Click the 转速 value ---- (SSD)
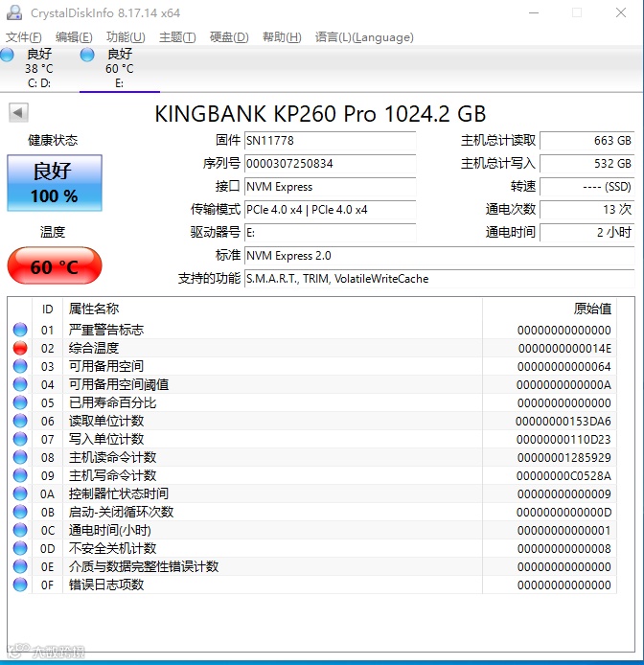The height and width of the screenshot is (665, 644). click(x=587, y=187)
